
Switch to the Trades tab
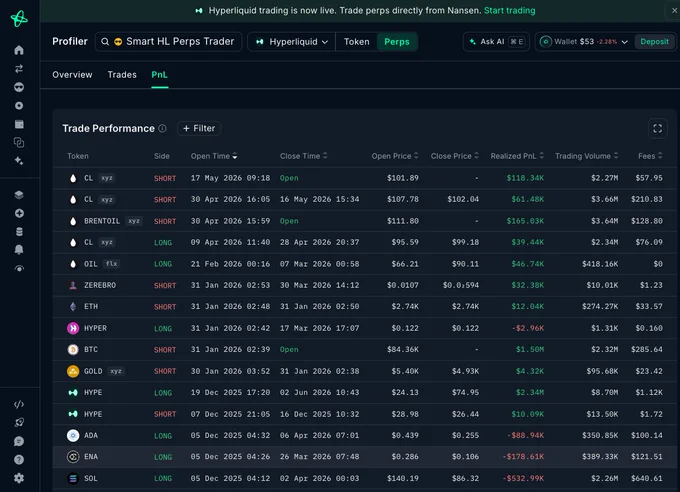pyautogui.click(x=122, y=75)
